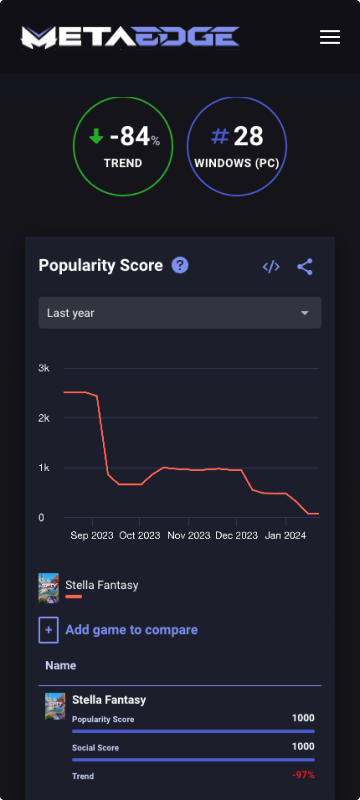
Task: Sort by the Name column header
Action: [x=61, y=665]
